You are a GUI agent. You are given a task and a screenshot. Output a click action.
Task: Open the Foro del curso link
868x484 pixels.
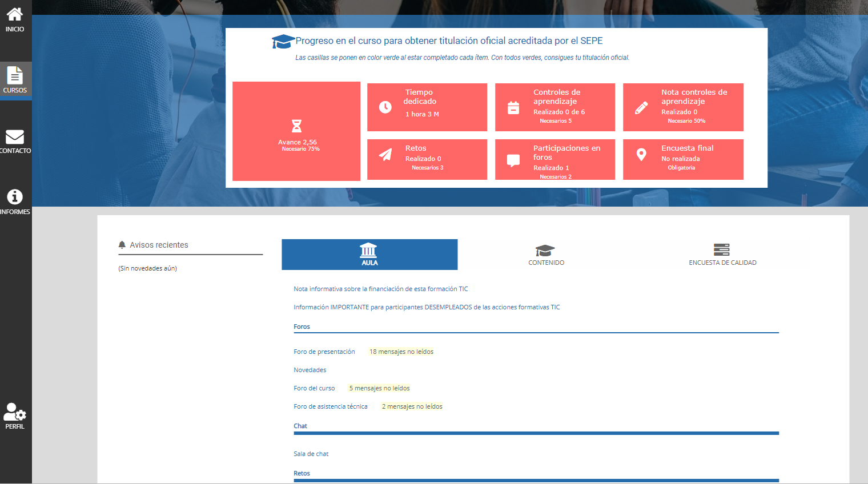[x=314, y=388]
